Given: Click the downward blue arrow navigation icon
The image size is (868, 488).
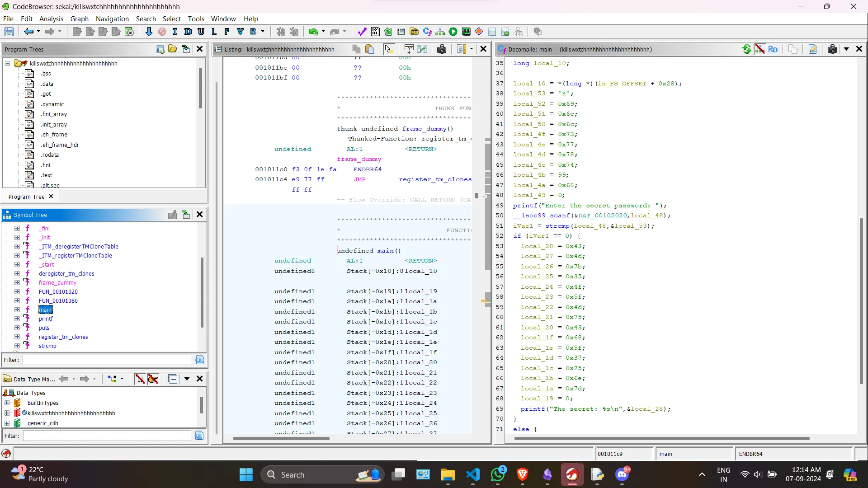Looking at the screenshot, I should [149, 32].
